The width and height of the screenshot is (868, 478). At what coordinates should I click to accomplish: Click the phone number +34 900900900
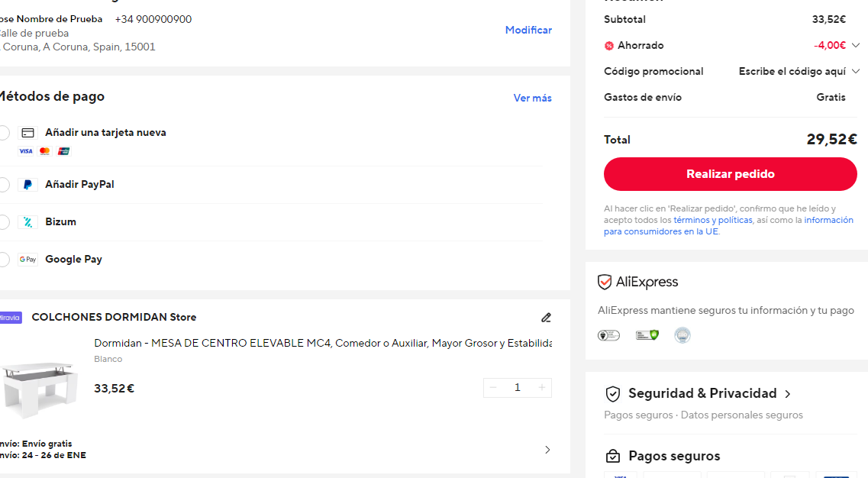coord(153,19)
